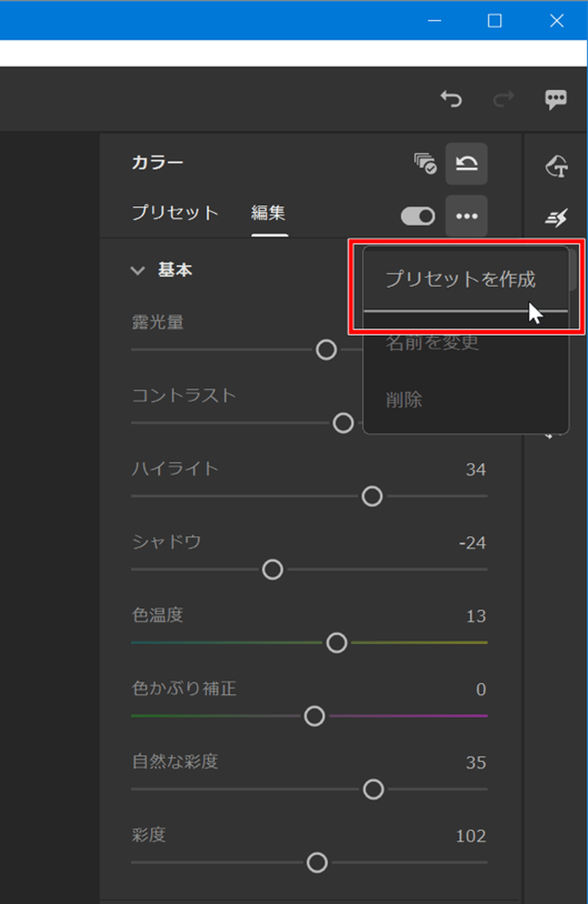The height and width of the screenshot is (904, 588).
Task: Click the greyed redo arrow icon
Action: point(504,99)
